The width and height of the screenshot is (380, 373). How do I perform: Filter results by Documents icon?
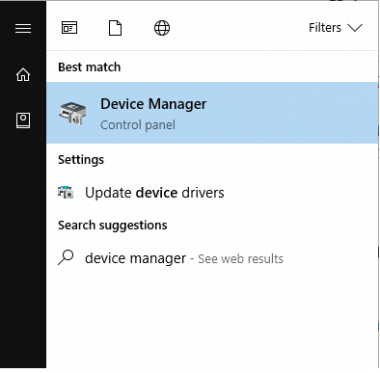click(115, 28)
